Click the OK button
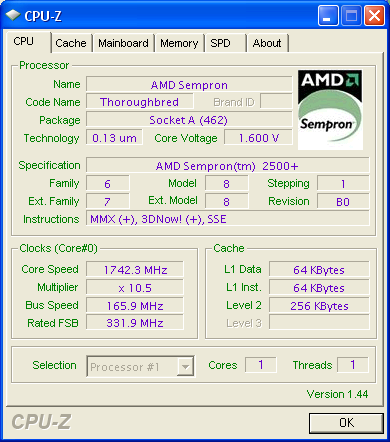The height and width of the screenshot is (442, 390). (x=346, y=423)
